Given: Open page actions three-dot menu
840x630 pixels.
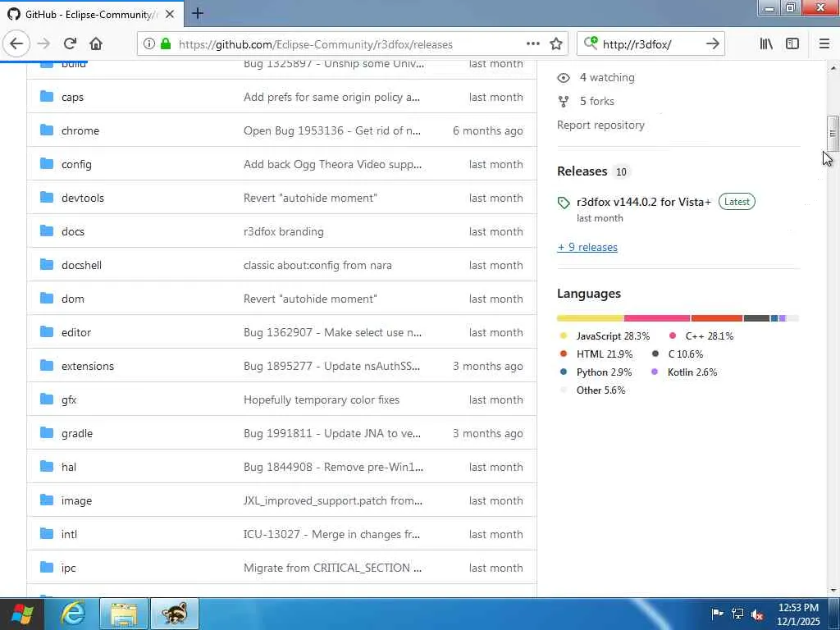Looking at the screenshot, I should 533,44.
